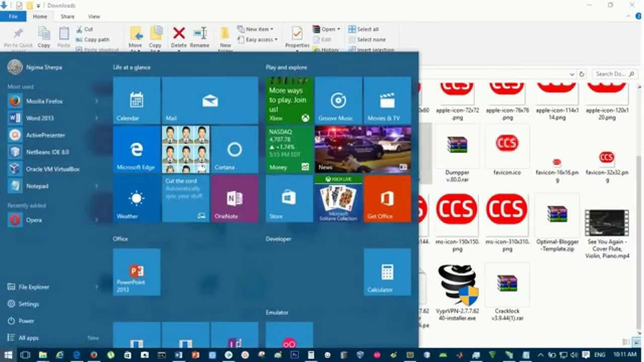Click Cut in Explorer ribbon
The image size is (644, 362).
85,29
